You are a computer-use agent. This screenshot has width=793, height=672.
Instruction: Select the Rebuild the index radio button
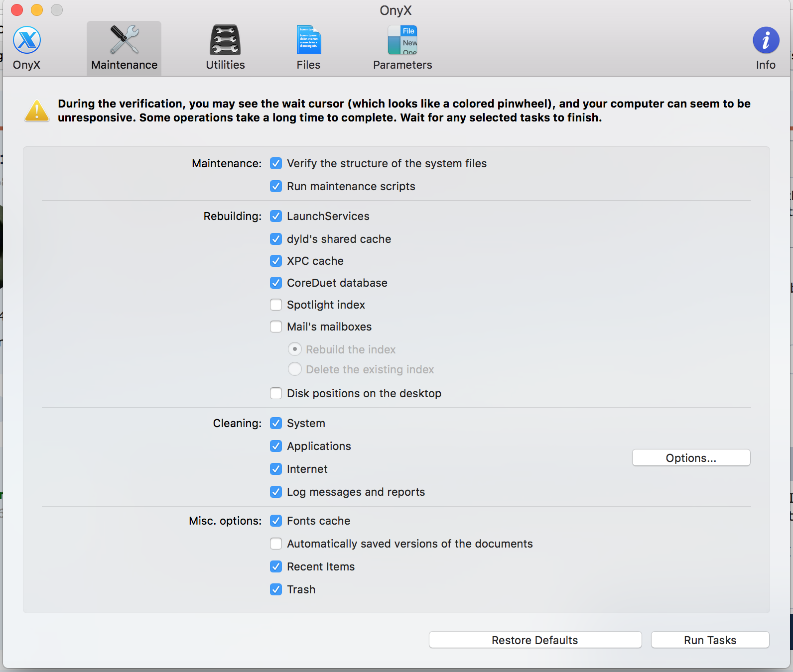295,349
